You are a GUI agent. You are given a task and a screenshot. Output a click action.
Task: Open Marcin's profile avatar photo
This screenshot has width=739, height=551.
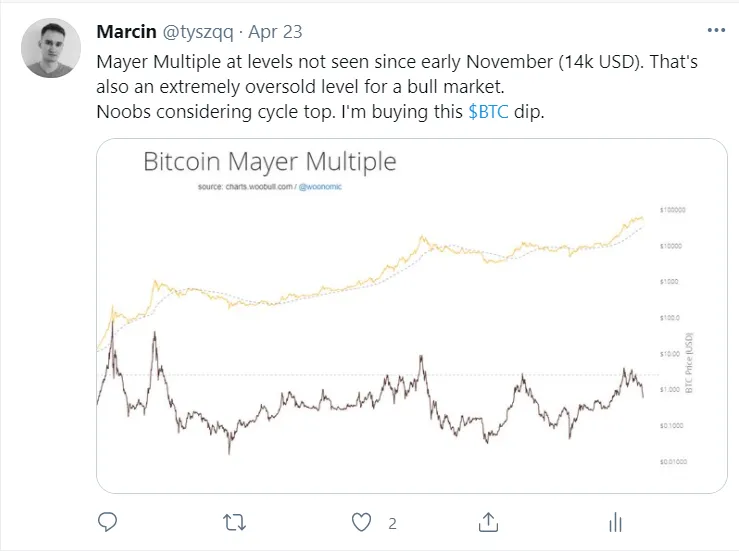pos(51,48)
